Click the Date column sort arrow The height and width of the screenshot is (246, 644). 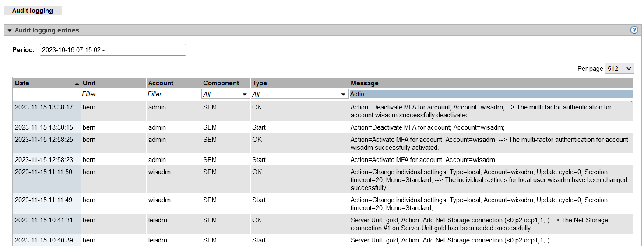77,84
